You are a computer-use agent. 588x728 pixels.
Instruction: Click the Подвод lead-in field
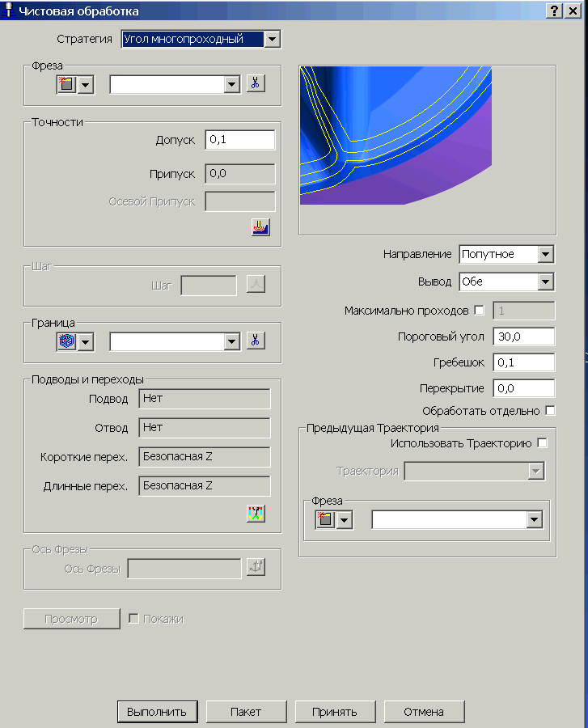click(204, 399)
